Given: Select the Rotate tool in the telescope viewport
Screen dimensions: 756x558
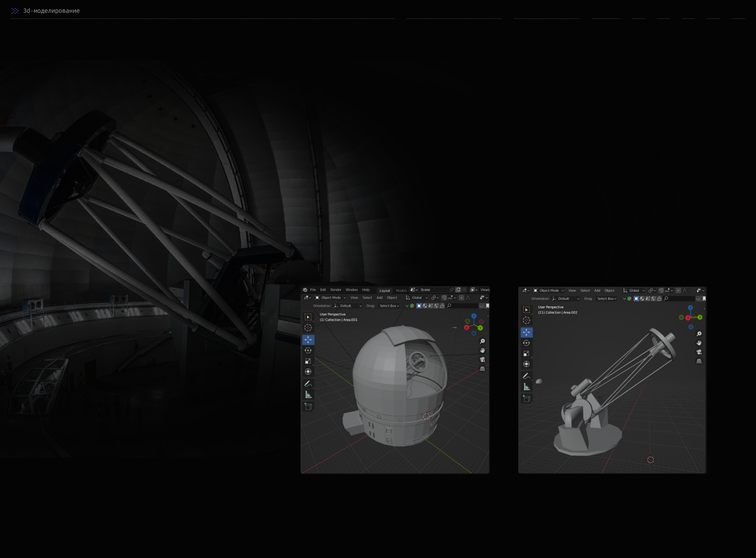Looking at the screenshot, I should (526, 343).
